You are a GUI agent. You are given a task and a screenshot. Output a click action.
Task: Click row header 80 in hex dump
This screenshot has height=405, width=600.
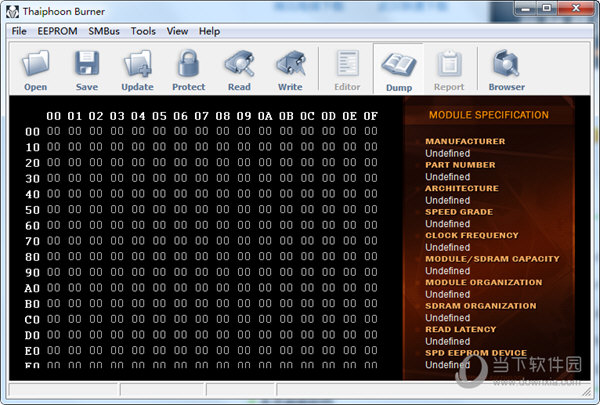[x=33, y=257]
